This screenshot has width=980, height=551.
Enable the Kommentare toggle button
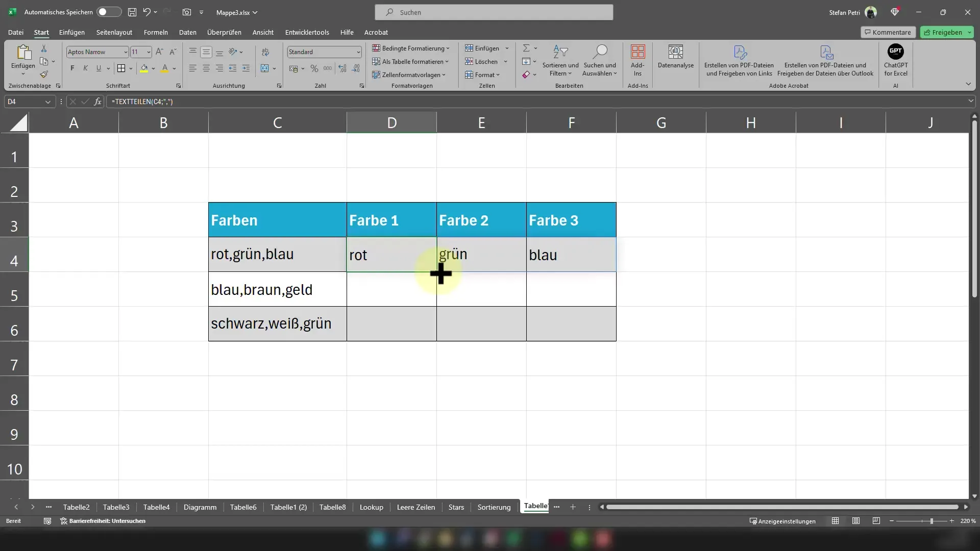pos(887,32)
